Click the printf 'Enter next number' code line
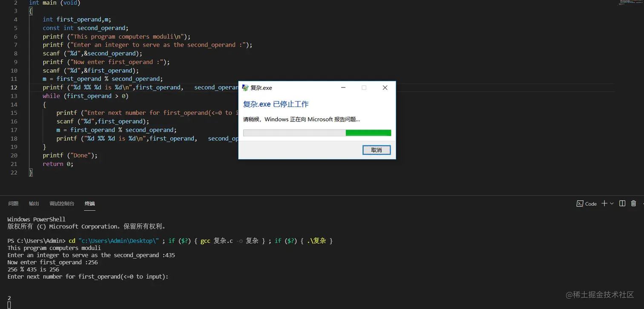 (x=147, y=113)
